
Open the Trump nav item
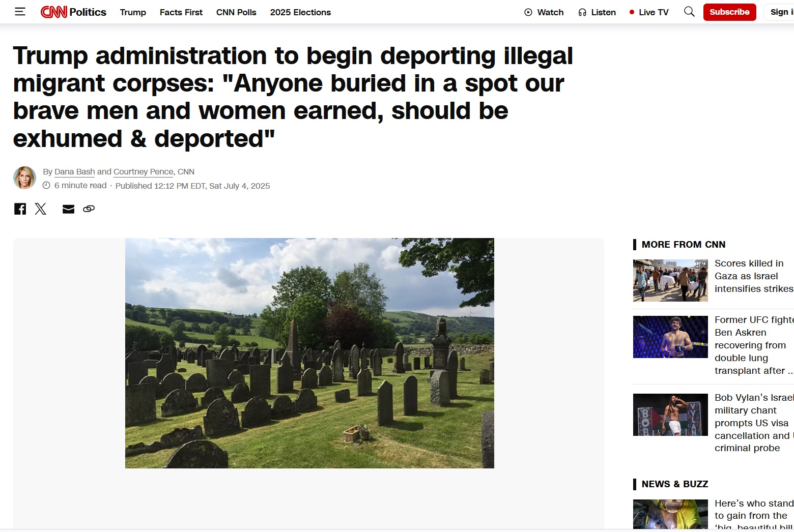pos(133,12)
